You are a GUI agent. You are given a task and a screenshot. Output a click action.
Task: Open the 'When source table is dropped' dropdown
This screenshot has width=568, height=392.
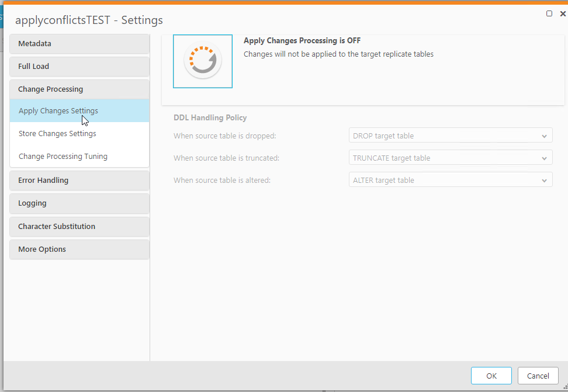pos(451,136)
